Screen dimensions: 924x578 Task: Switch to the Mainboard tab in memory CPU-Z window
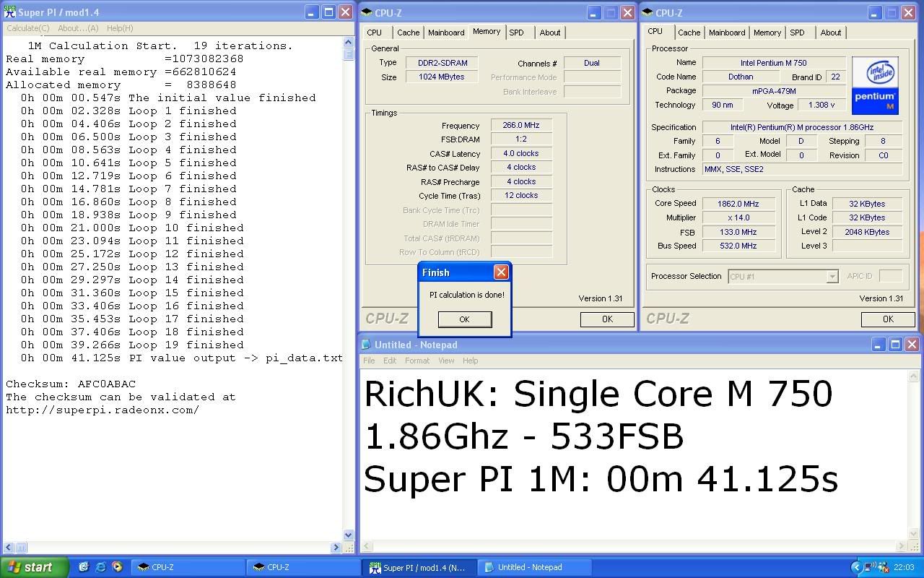coord(446,33)
